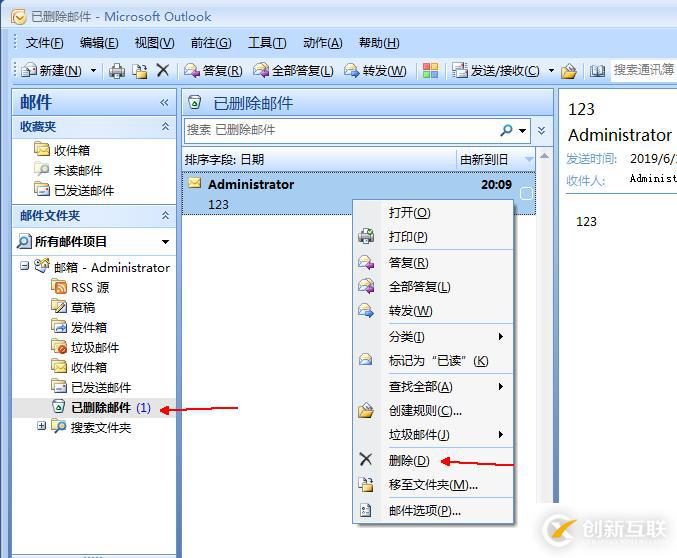677x558 pixels.
Task: Choose 全部答复(L) in the context menu
Action: (433, 287)
